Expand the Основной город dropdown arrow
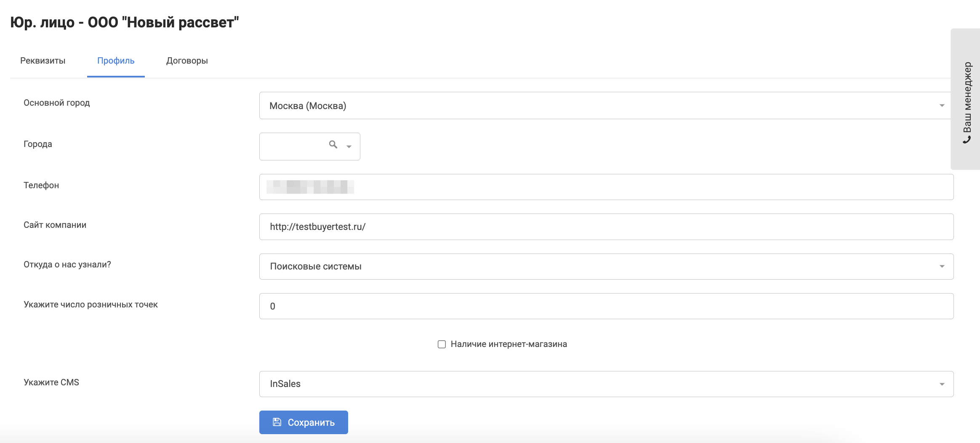This screenshot has width=980, height=443. point(942,106)
